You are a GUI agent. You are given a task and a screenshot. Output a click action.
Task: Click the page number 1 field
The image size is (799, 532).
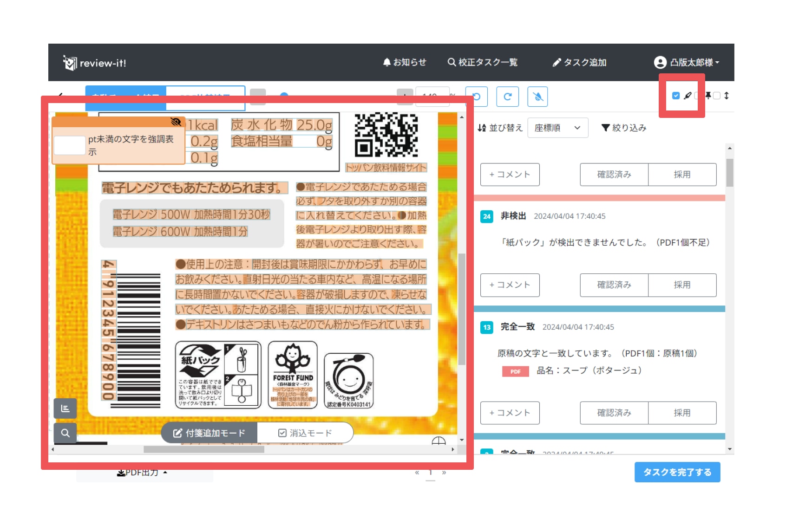pyautogui.click(x=431, y=473)
